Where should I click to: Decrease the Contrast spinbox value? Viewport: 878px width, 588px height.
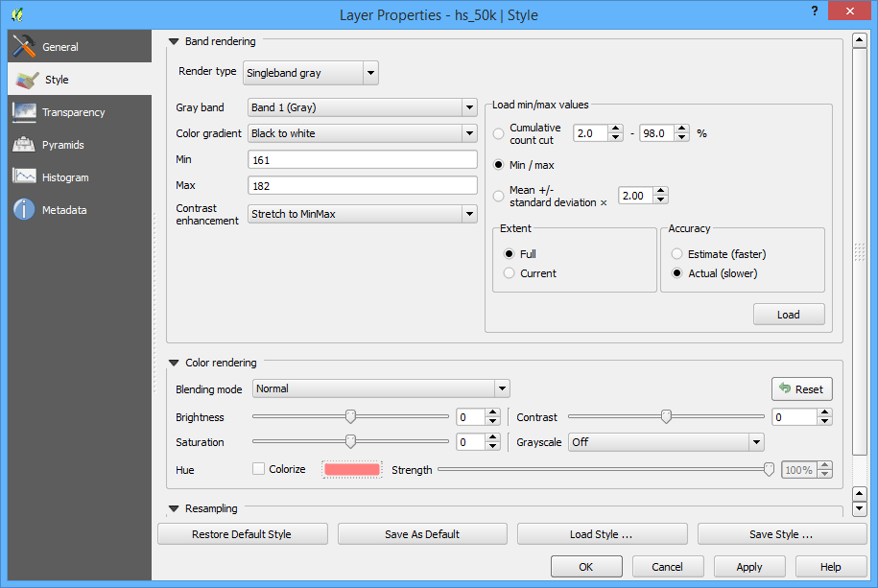pos(824,421)
